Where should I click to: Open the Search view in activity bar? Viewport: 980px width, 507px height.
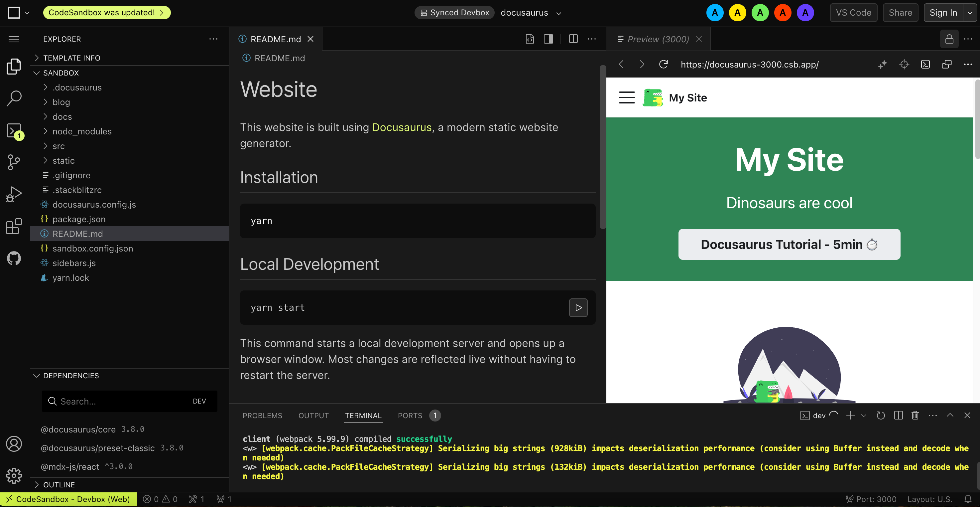pos(14,98)
